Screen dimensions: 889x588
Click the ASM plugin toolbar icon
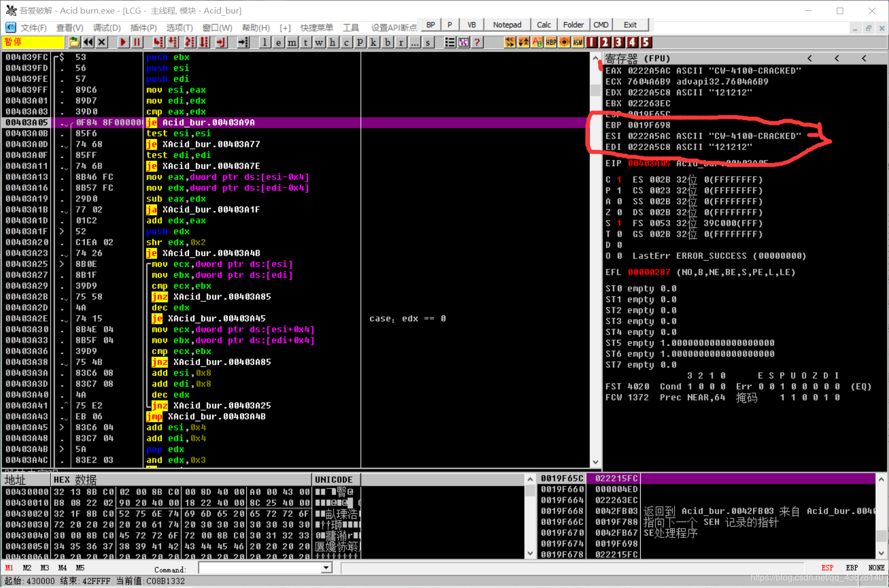[578, 42]
